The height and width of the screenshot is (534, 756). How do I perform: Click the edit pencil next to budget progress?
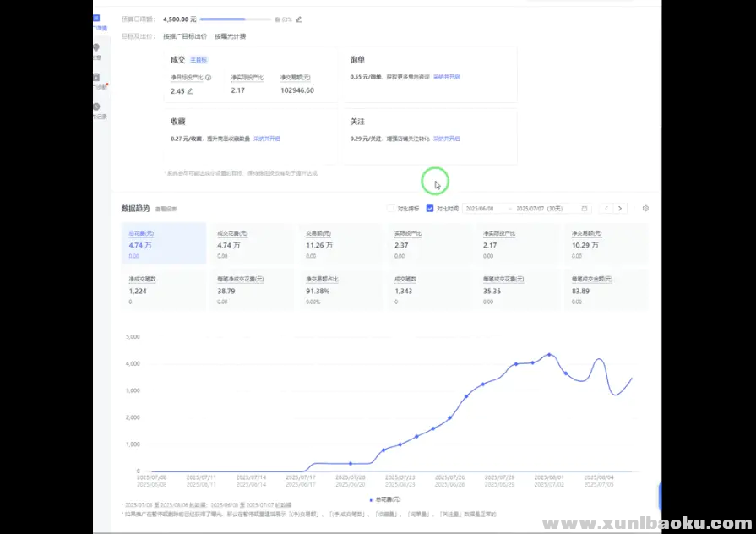tap(299, 19)
